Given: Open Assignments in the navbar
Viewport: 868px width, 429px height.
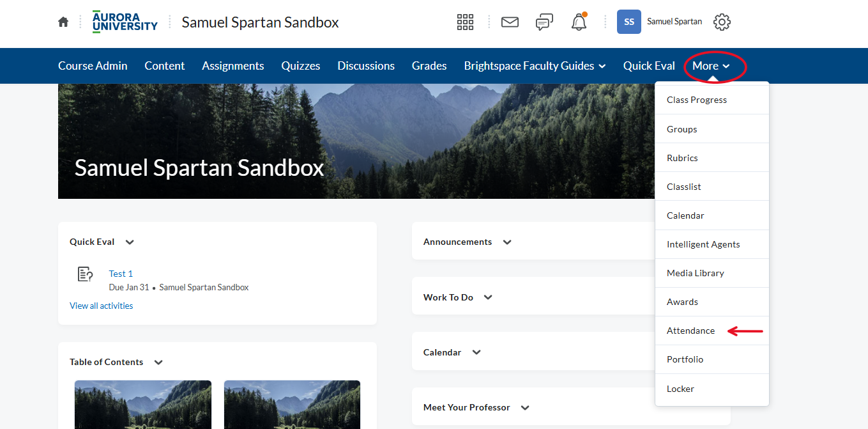Looking at the screenshot, I should coord(233,66).
